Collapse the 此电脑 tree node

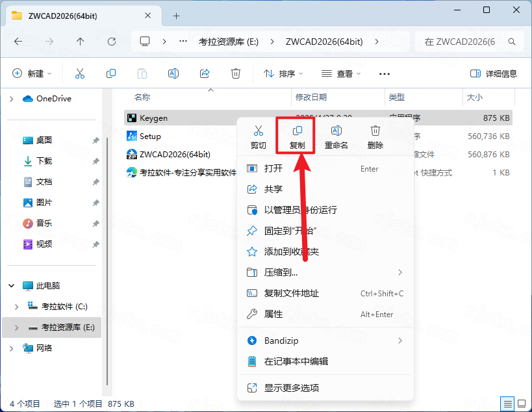point(12,285)
